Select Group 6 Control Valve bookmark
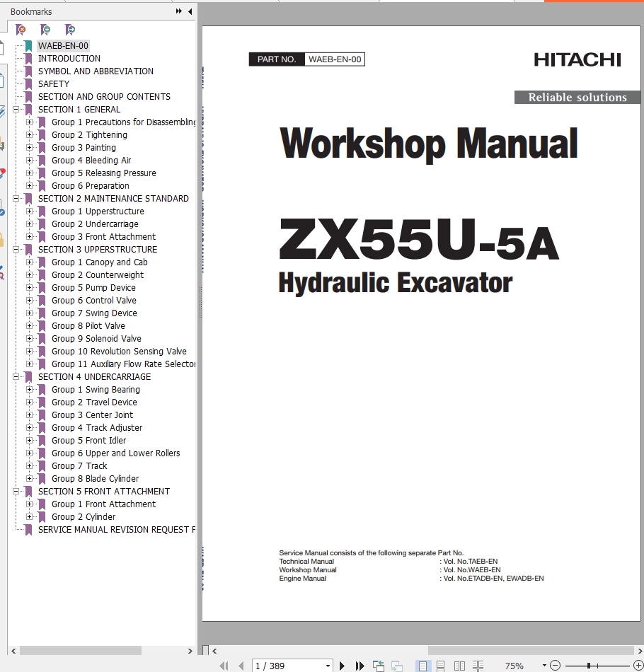Screen dimensions: 644x672 94,301
